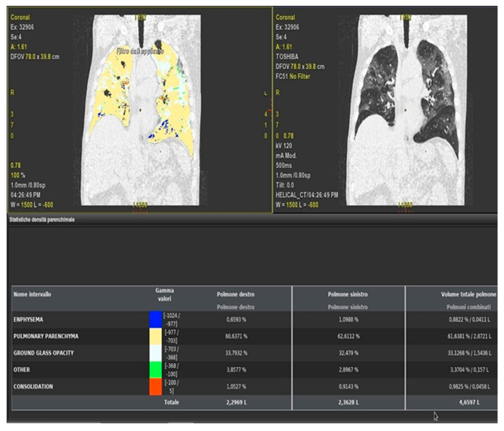Image resolution: width=504 pixels, height=431 pixels.
Task: Click the Ground Glass Opacity right lung percentage
Action: (x=236, y=353)
